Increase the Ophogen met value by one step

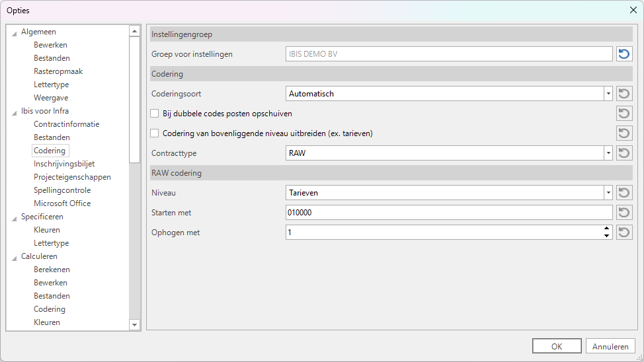pyautogui.click(x=606, y=229)
